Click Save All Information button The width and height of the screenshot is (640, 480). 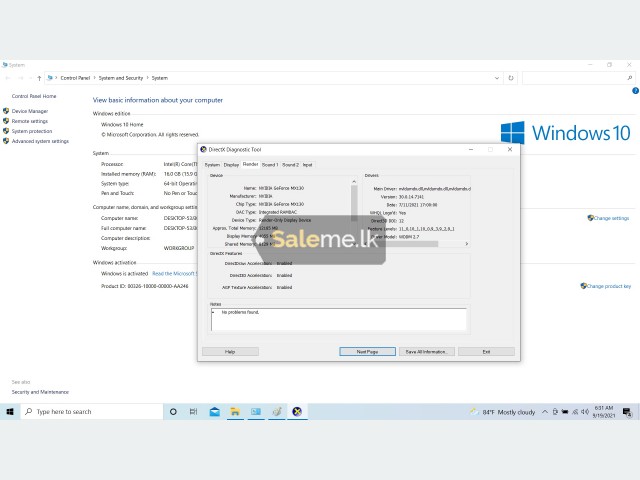427,351
